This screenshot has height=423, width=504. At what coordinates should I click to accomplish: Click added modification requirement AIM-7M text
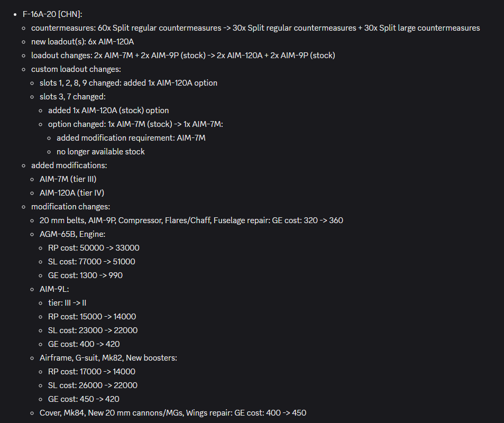(x=131, y=138)
